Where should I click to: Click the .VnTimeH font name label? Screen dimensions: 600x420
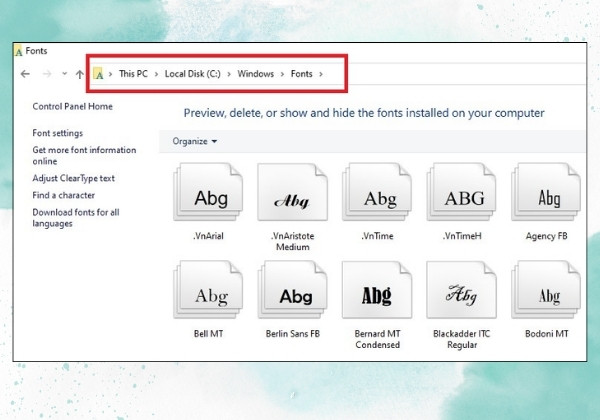pos(462,236)
